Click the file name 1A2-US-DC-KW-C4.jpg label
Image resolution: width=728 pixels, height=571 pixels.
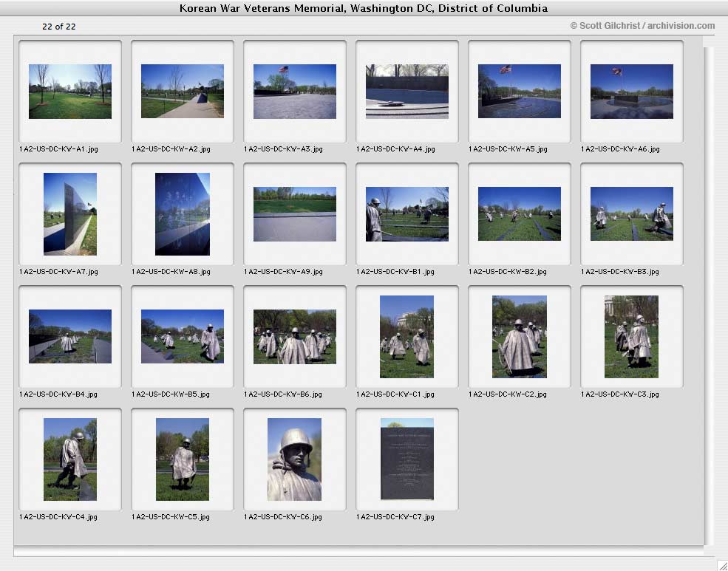[58, 517]
